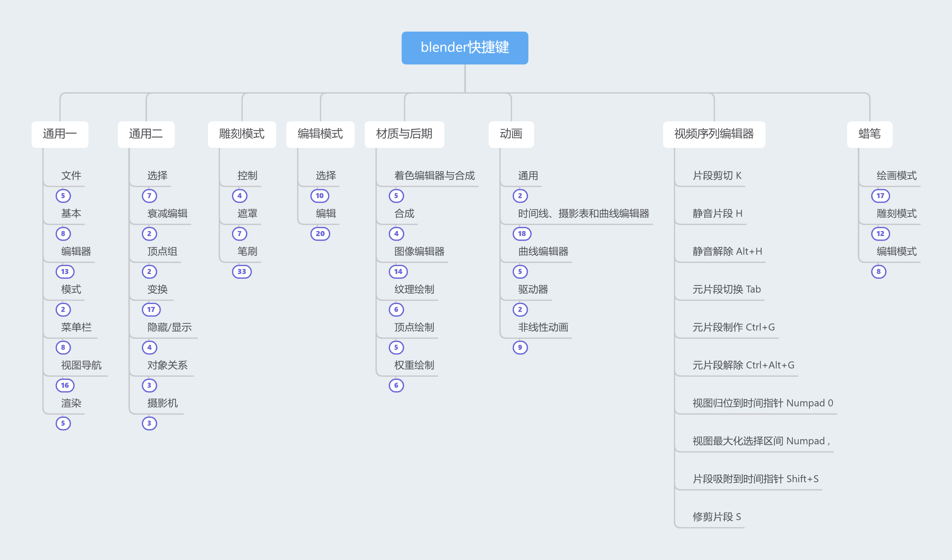952x560 pixels.
Task: Expand the 绘画模式 count badge 17
Action: (x=880, y=196)
